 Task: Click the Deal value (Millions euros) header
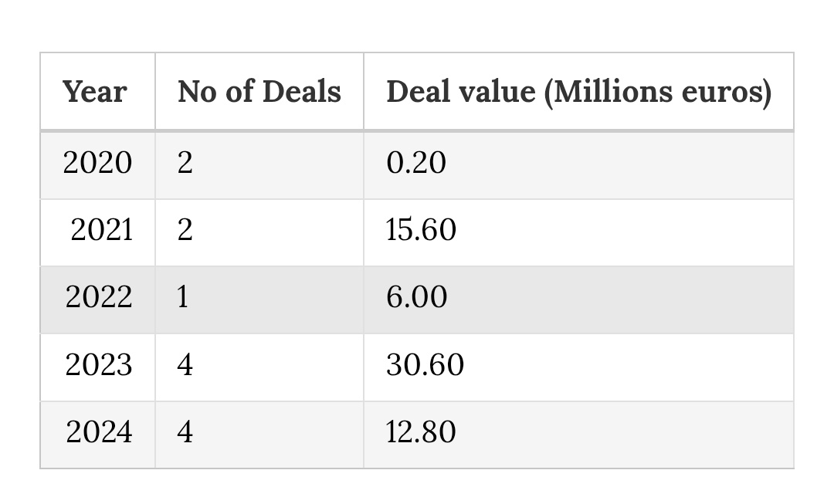coord(578,91)
